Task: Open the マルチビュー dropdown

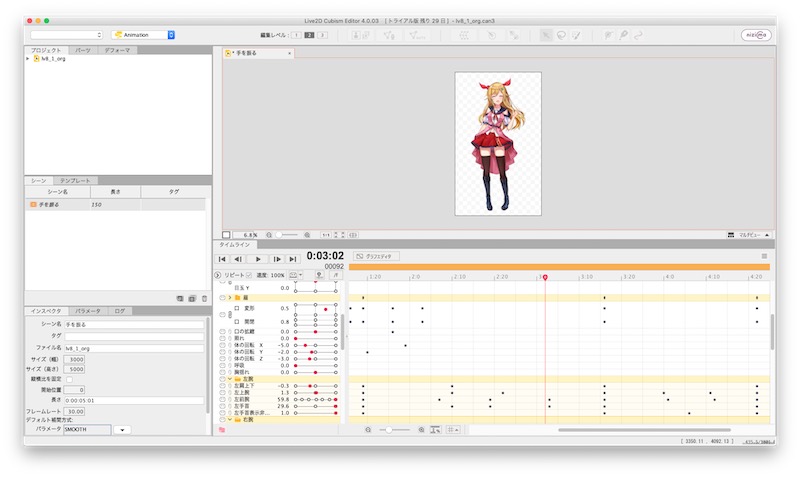Action: pyautogui.click(x=748, y=235)
